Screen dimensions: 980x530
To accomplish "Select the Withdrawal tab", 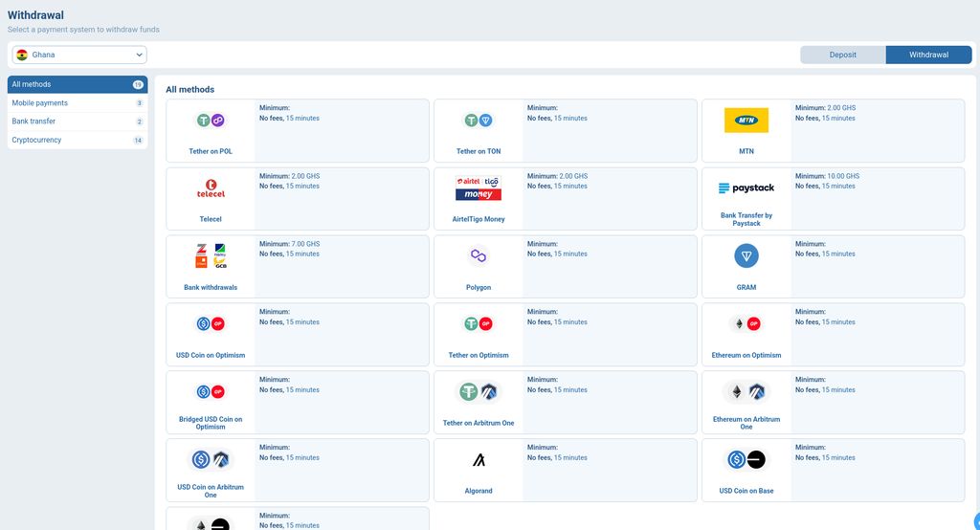I will coord(928,55).
